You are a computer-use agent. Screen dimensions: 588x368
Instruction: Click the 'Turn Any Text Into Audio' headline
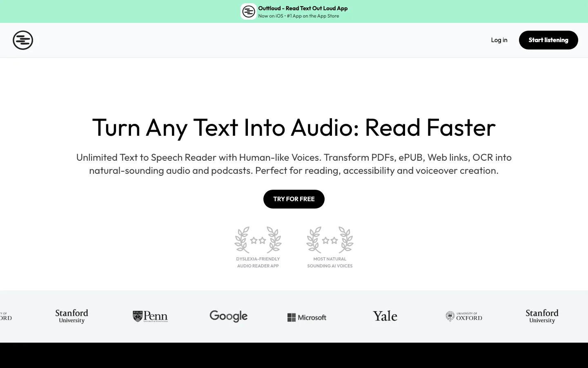click(294, 128)
